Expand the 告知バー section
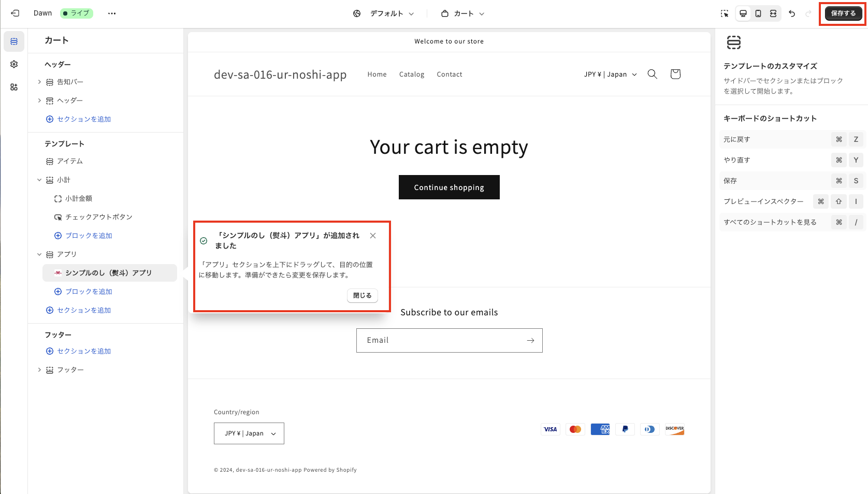This screenshot has width=868, height=494. pos(39,82)
